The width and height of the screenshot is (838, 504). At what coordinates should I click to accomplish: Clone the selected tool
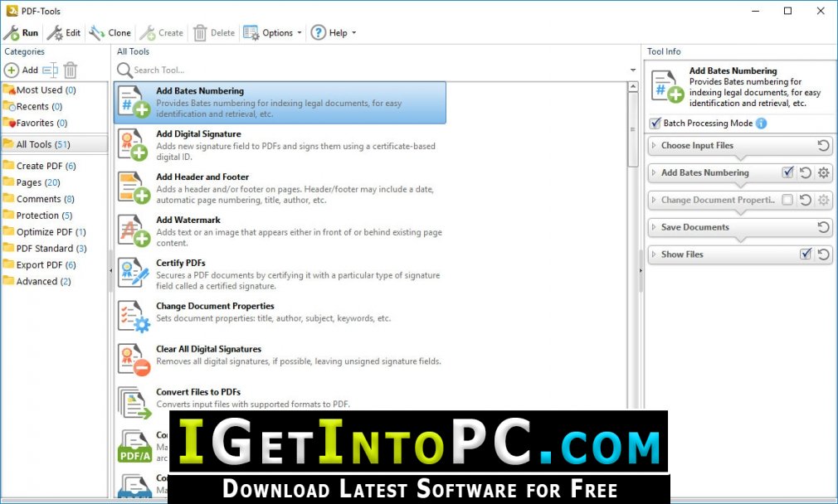[110, 33]
